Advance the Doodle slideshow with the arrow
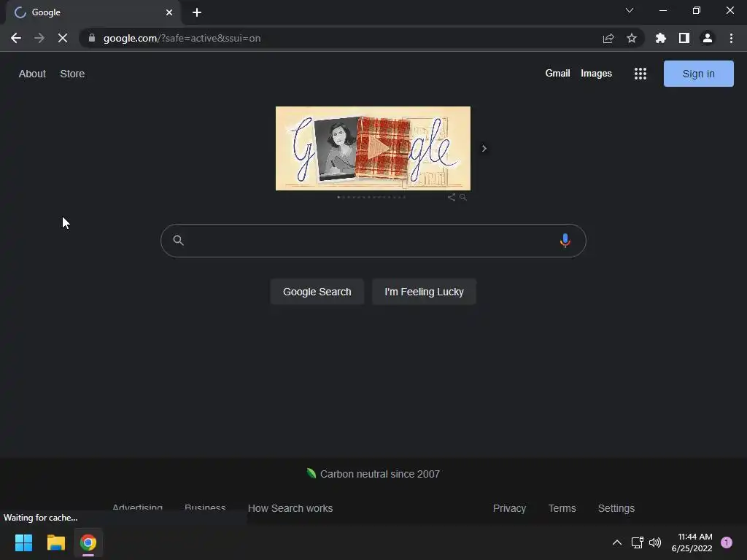747x560 pixels. point(484,149)
